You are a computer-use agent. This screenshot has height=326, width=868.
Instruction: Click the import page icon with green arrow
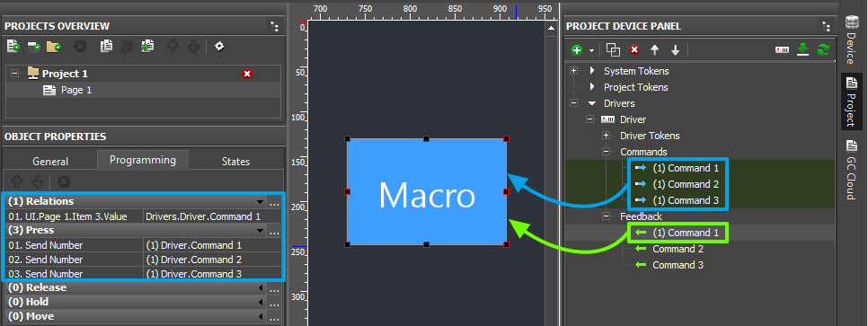[147, 47]
